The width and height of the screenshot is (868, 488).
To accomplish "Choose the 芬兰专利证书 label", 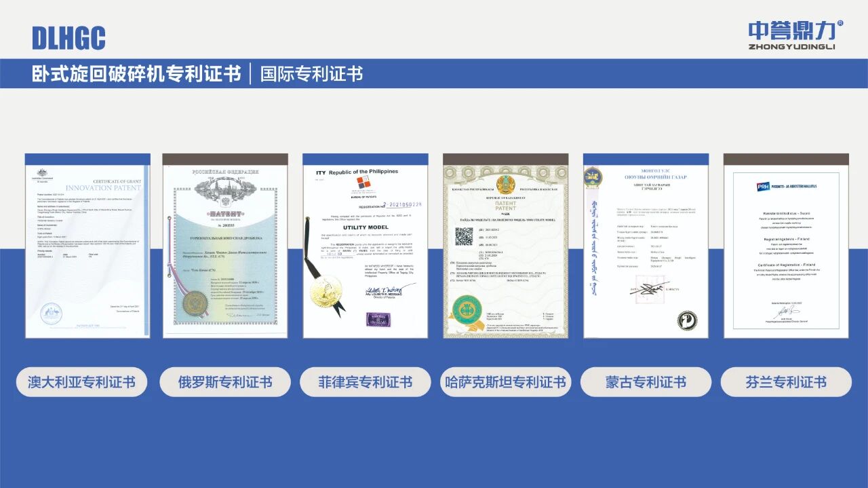I will tap(786, 382).
